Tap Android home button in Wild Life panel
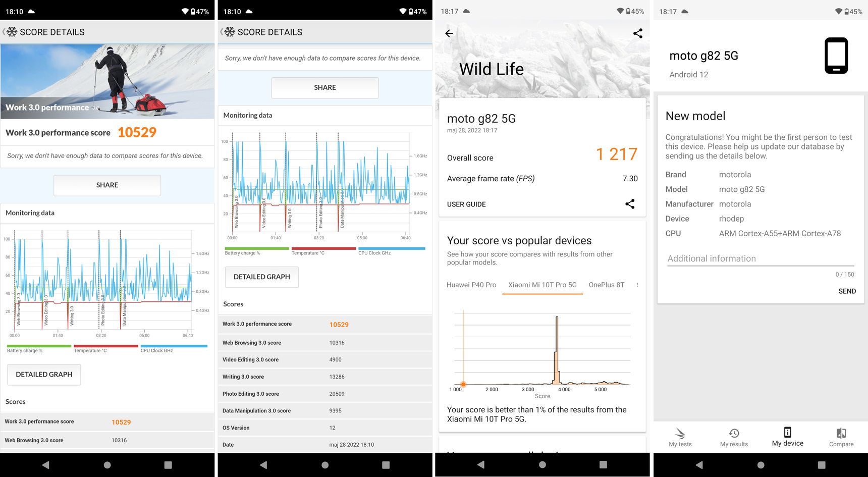The height and width of the screenshot is (477, 868). click(542, 464)
